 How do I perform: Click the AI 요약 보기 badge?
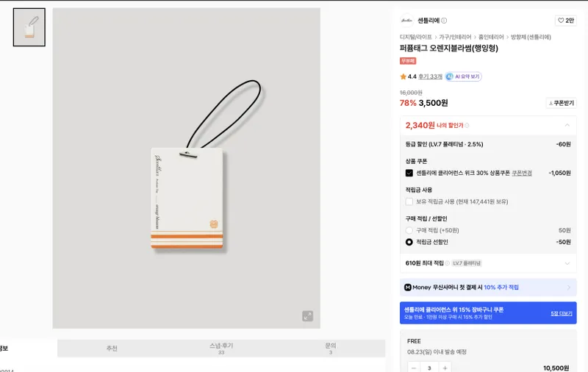(464, 76)
